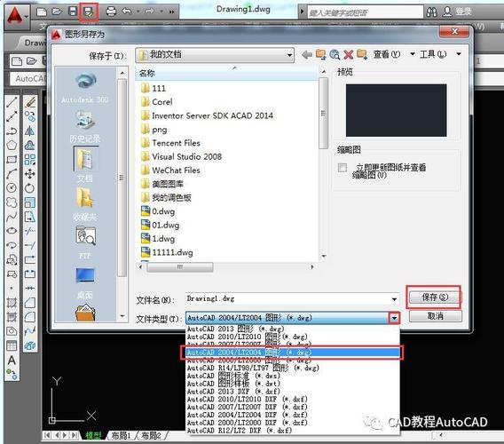Click the 取消 Cancel button

[x=435, y=316]
